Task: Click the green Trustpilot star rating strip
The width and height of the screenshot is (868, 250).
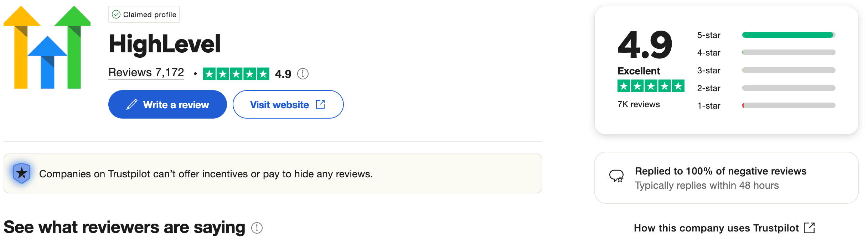Action: point(237,74)
